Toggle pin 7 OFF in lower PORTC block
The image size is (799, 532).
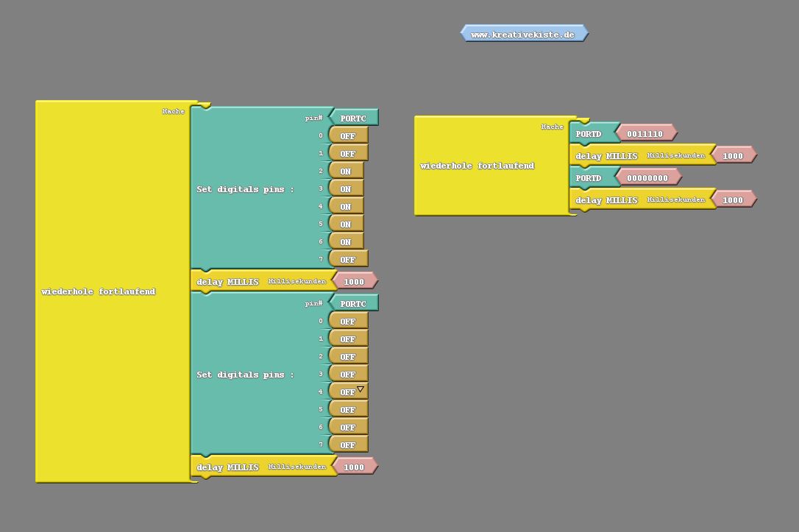[348, 445]
